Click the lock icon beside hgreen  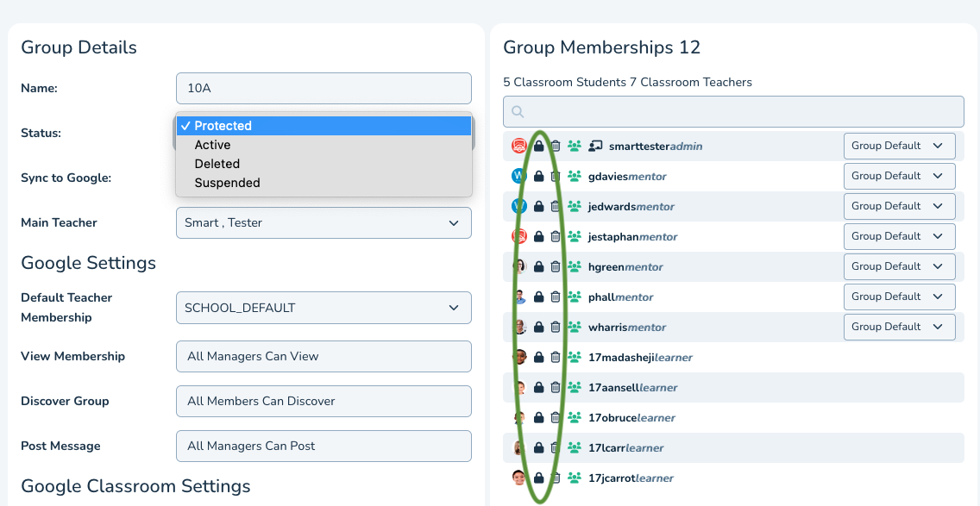(538, 267)
